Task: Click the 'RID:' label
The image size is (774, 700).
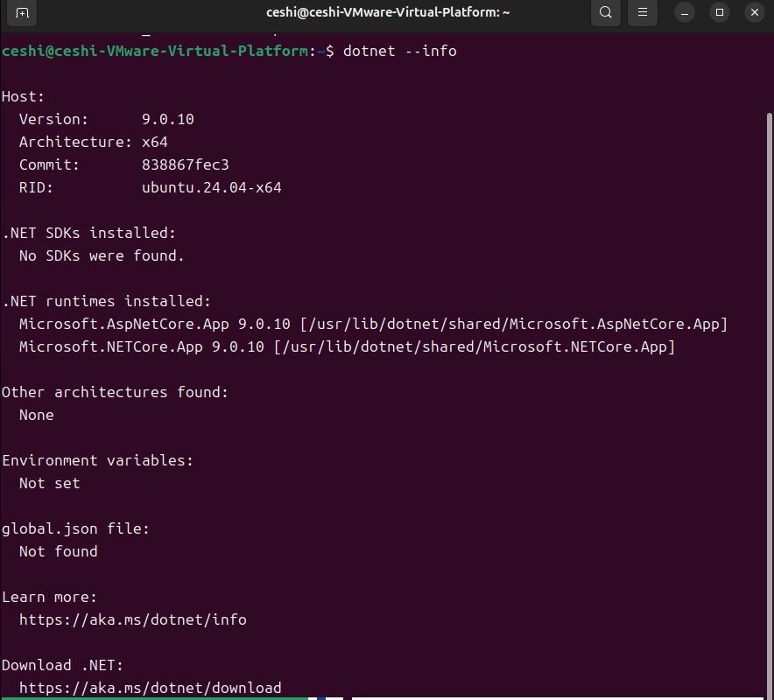Action: coord(36,187)
